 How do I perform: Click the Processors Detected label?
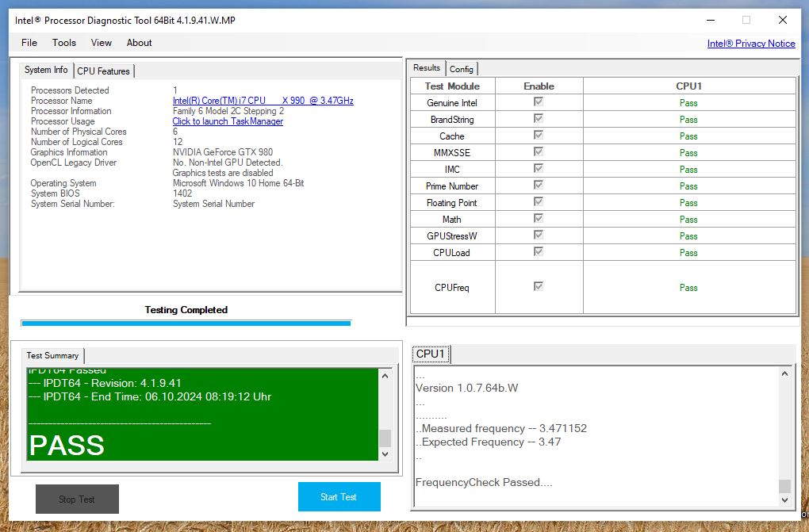pos(70,90)
